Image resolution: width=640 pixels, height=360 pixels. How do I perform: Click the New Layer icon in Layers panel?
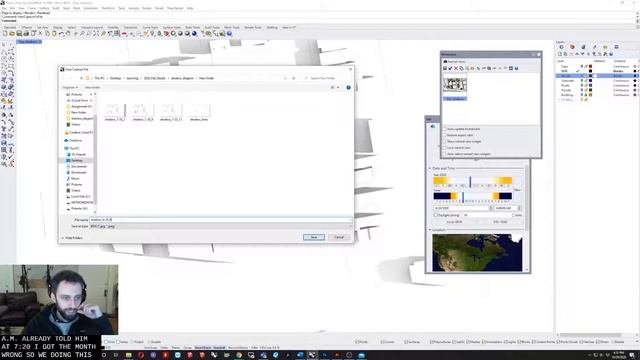pos(560,54)
